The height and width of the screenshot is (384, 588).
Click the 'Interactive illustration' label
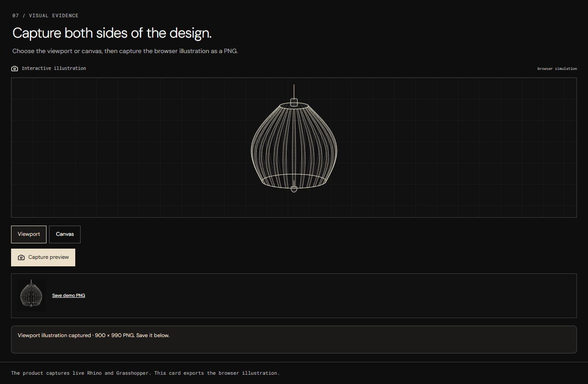(x=54, y=69)
